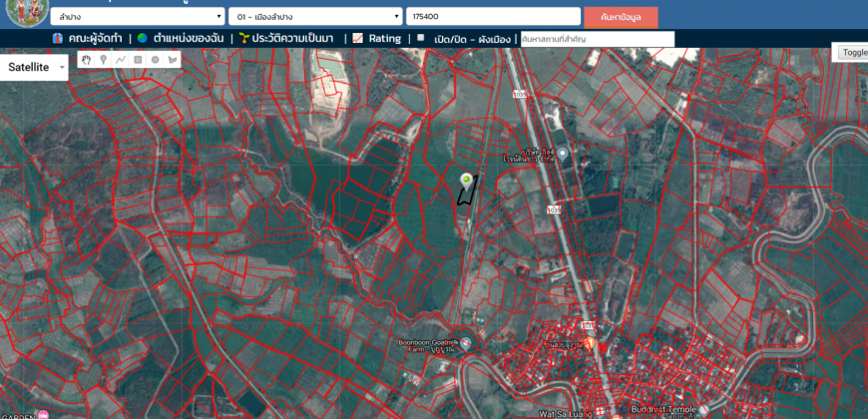The height and width of the screenshot is (419, 868).
Task: Open the 01 - เมืองลำปาง district dropdown
Action: [x=315, y=17]
